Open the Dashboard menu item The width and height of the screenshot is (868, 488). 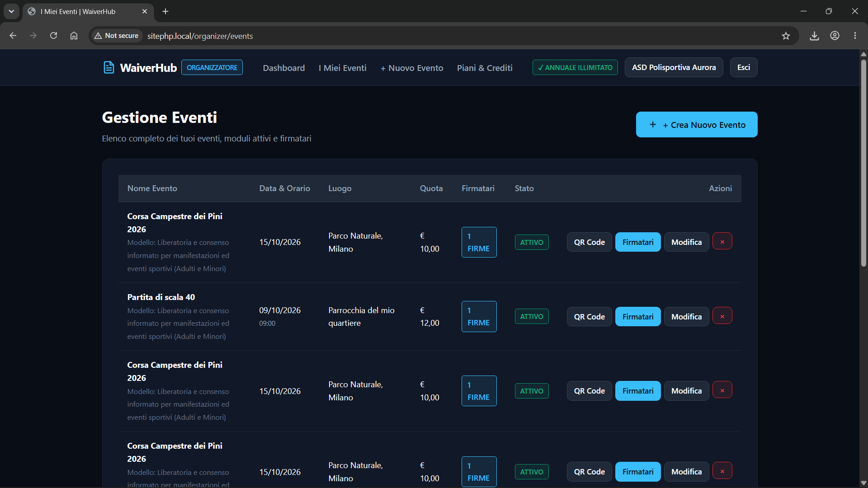tap(284, 68)
